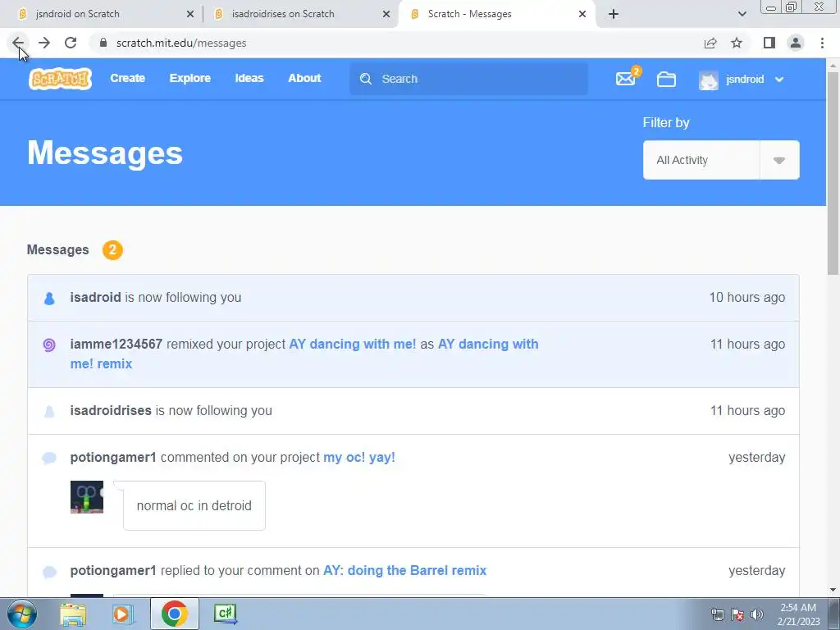Image resolution: width=840 pixels, height=630 pixels.
Task: Open tab search chevron in tab strip
Action: (x=742, y=14)
